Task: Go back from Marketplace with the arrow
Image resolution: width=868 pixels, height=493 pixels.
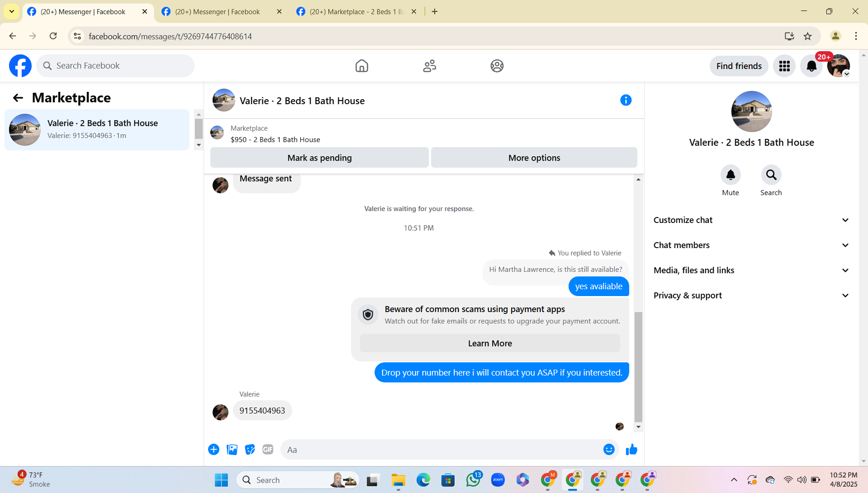Action: coord(18,98)
